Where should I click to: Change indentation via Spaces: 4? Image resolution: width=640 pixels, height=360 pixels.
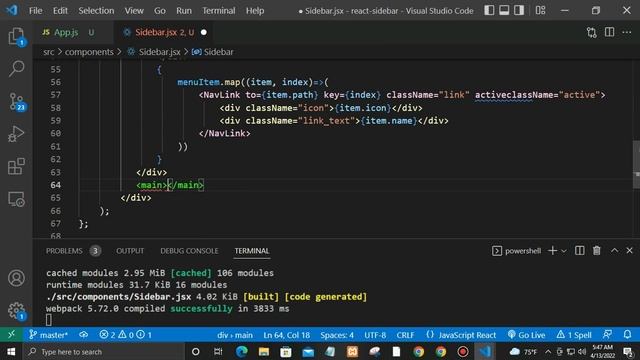pos(337,335)
